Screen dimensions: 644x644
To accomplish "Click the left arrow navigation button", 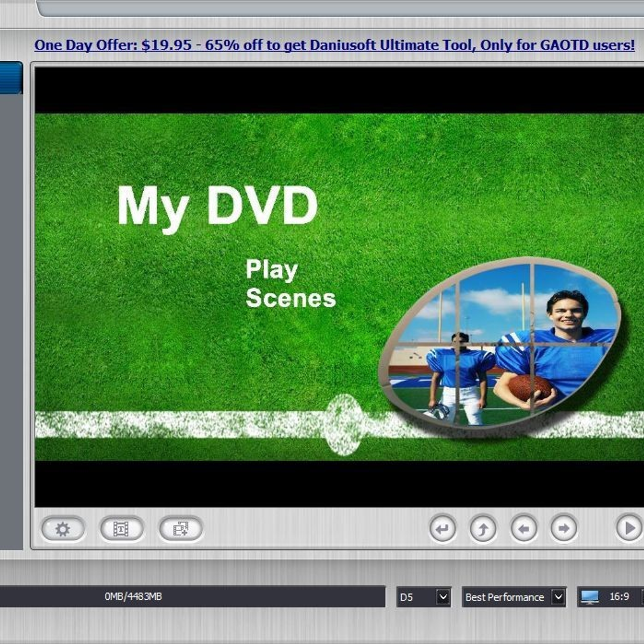I will point(523,528).
